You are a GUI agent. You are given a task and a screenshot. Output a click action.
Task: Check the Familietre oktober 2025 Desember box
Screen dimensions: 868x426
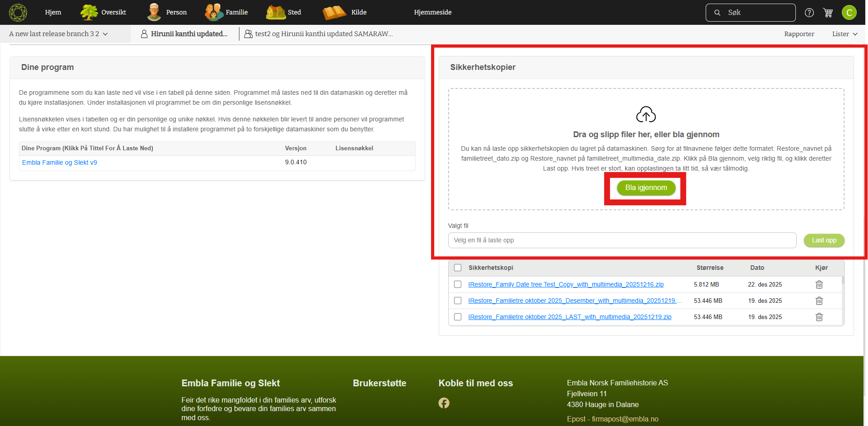click(458, 301)
